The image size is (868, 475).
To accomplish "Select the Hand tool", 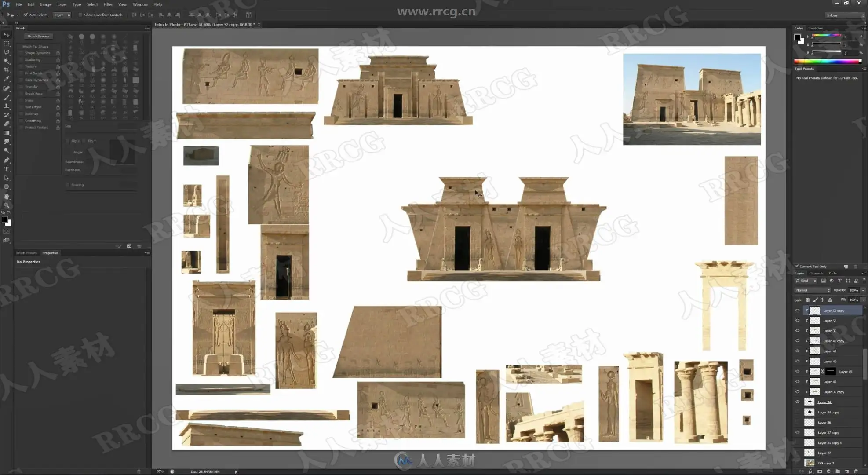I will pos(6,197).
